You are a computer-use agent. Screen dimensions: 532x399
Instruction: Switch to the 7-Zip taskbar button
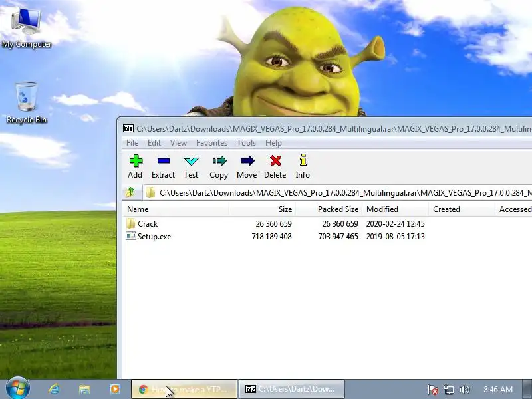point(292,389)
